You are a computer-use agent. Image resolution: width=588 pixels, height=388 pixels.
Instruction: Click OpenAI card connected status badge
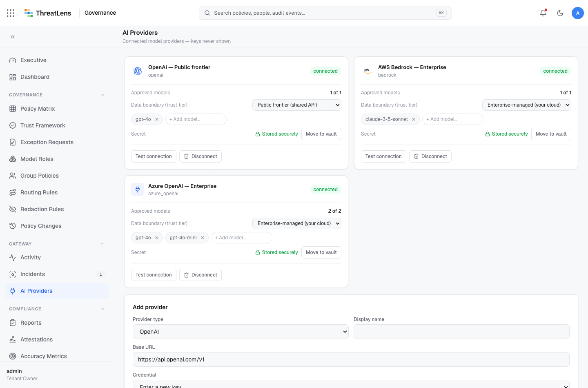coord(325,71)
